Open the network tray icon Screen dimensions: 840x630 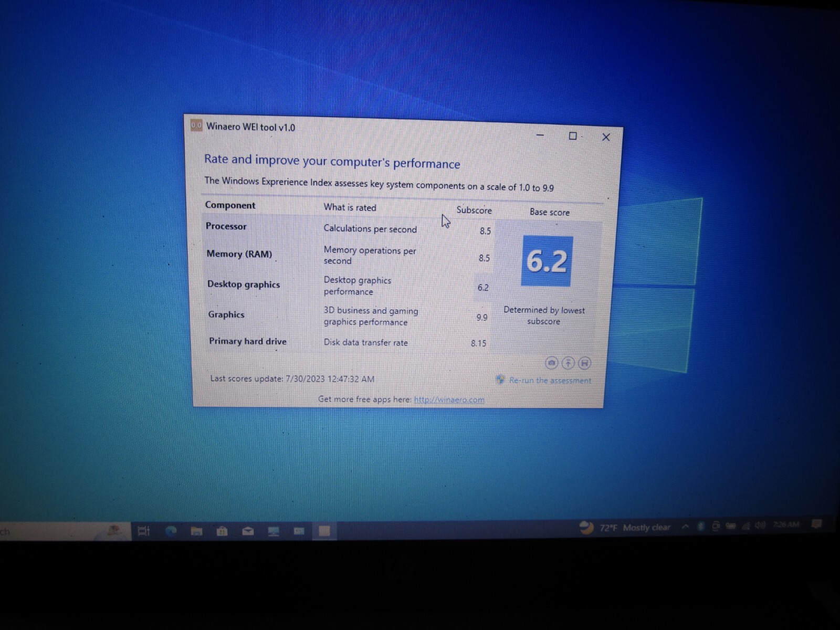tap(745, 526)
